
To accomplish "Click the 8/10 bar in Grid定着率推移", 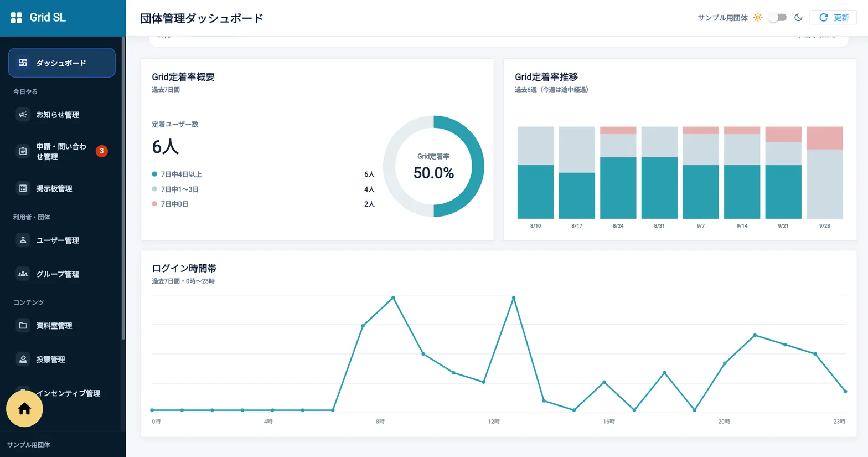I will (535, 172).
